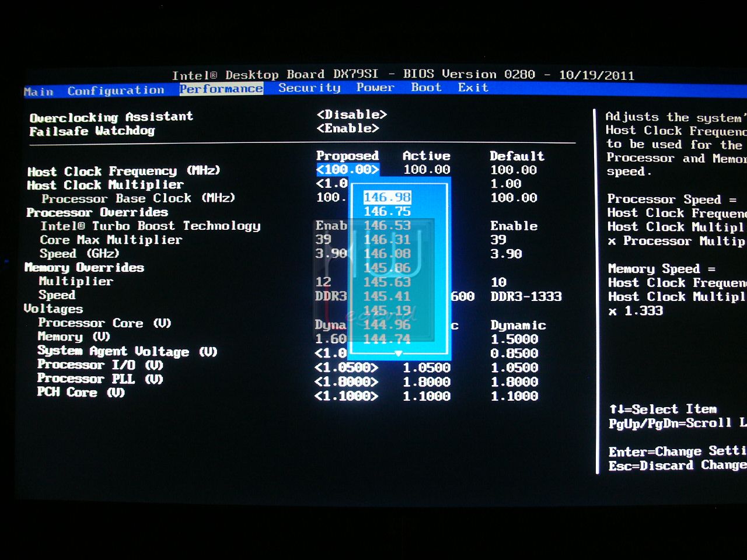Click default memory speed DDR3-1333

526,296
